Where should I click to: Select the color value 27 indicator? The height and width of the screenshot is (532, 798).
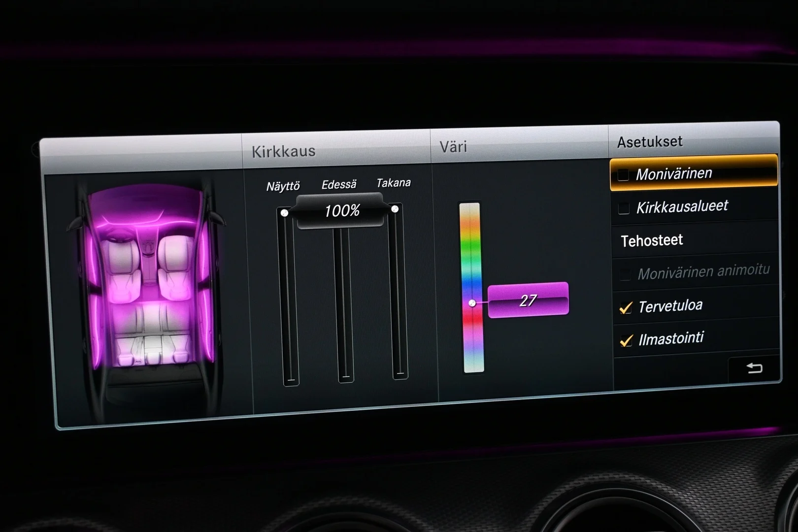528,300
